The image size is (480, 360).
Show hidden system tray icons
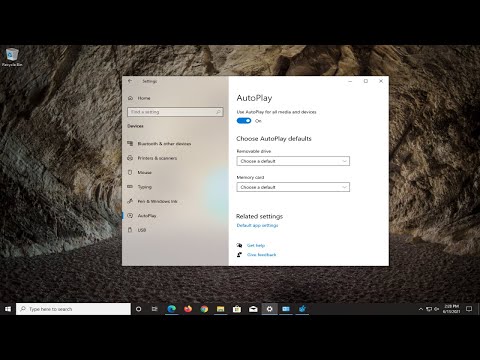(x=421, y=309)
